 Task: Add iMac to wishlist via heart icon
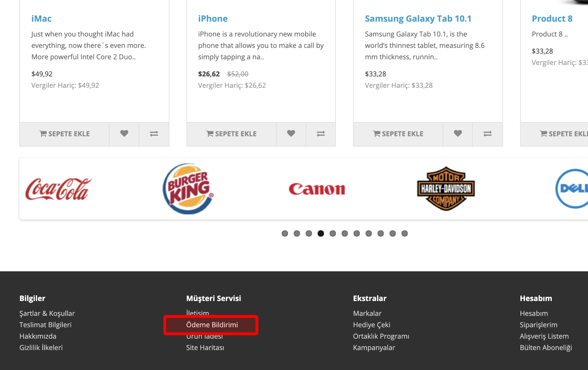point(124,134)
